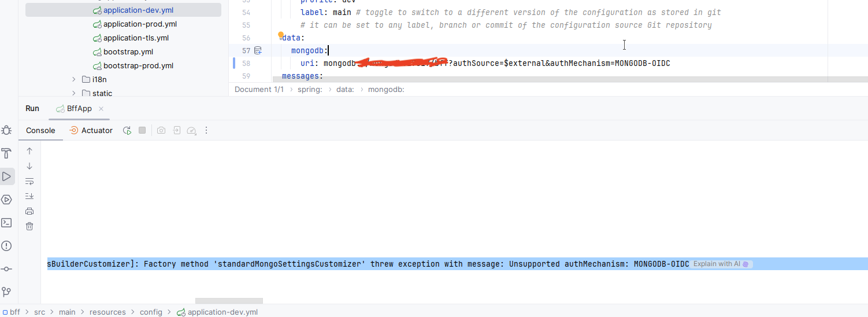Click the console horizontal scrollbar thumb
This screenshot has height=317, width=868.
tap(229, 301)
